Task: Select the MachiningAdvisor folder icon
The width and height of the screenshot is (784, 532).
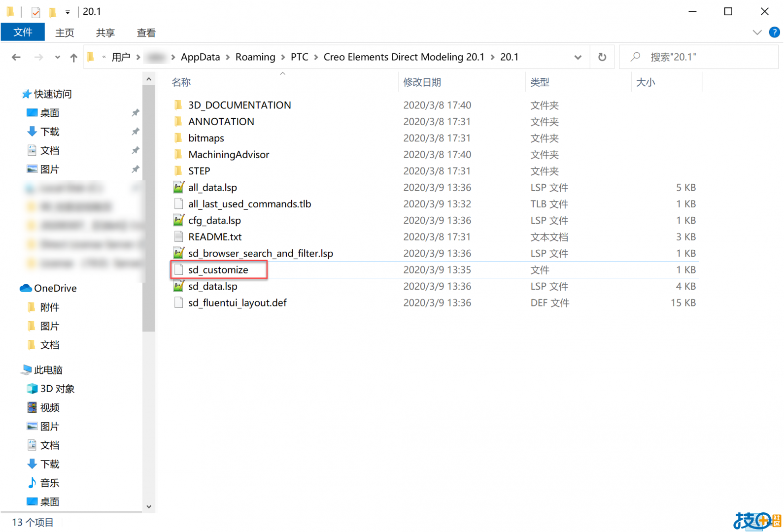Action: 178,155
